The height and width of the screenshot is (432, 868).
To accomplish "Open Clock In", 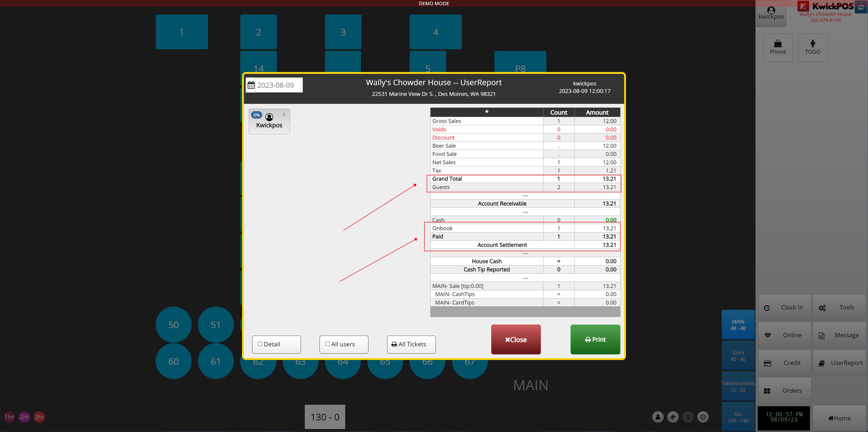I will click(x=785, y=307).
